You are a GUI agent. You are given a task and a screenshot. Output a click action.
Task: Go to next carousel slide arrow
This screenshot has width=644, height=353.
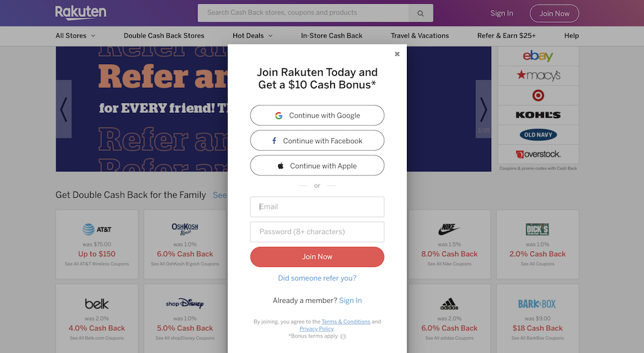484,109
